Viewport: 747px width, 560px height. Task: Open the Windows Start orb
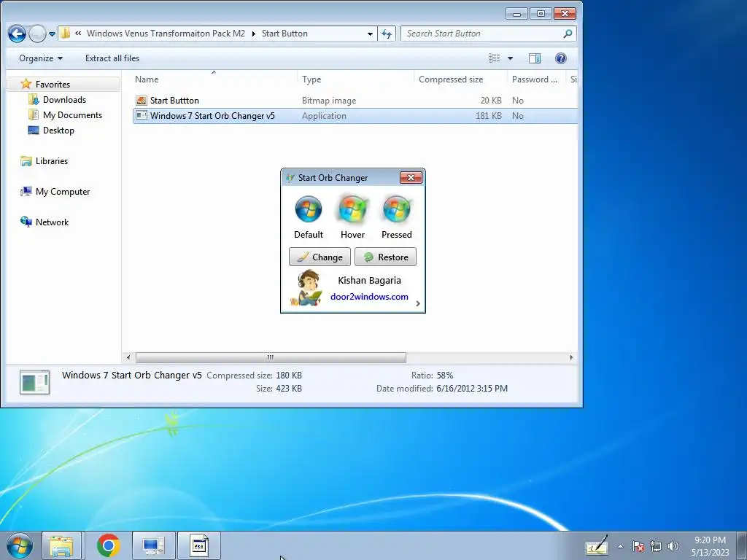[19, 545]
